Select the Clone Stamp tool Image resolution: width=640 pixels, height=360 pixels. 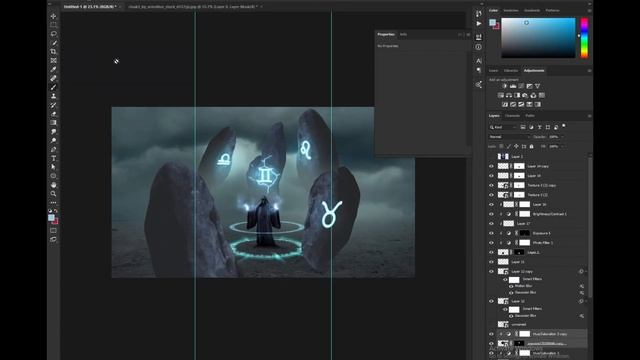(x=53, y=96)
